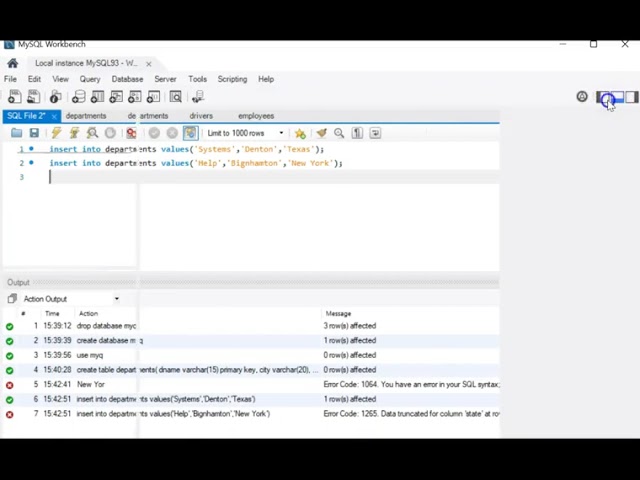Click the Action column header
Viewport: 640px width, 480px height.
pos(88,313)
